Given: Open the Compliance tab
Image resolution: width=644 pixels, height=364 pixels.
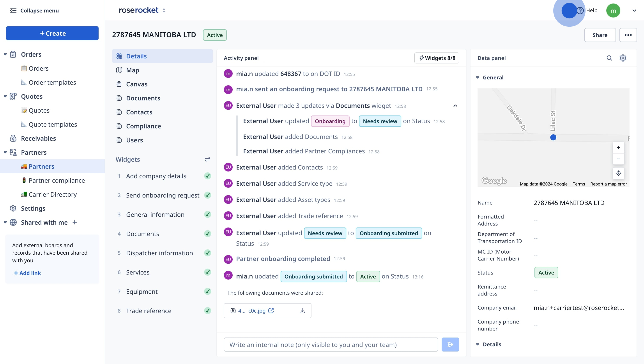Looking at the screenshot, I should (x=143, y=126).
